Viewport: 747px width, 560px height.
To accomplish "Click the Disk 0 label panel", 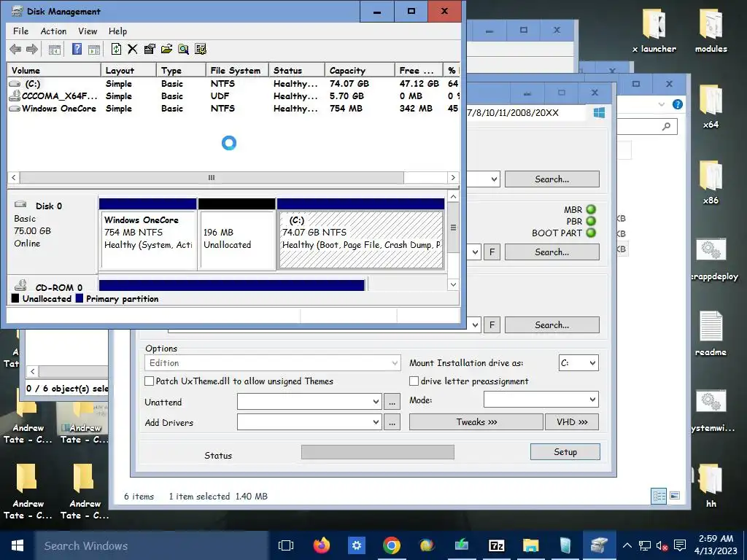I will coord(53,233).
